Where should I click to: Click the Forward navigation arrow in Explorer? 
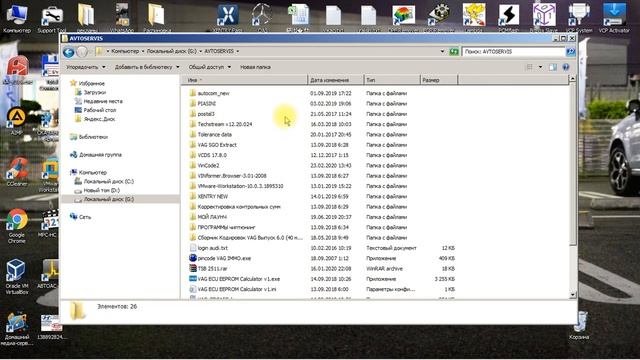coord(82,52)
